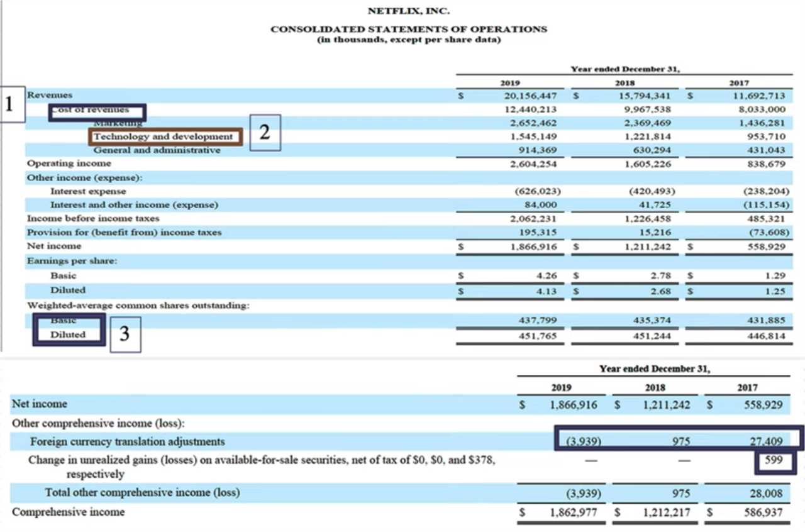Pick operating income value 838,679
This screenshot has width=805, height=532.
(x=765, y=163)
